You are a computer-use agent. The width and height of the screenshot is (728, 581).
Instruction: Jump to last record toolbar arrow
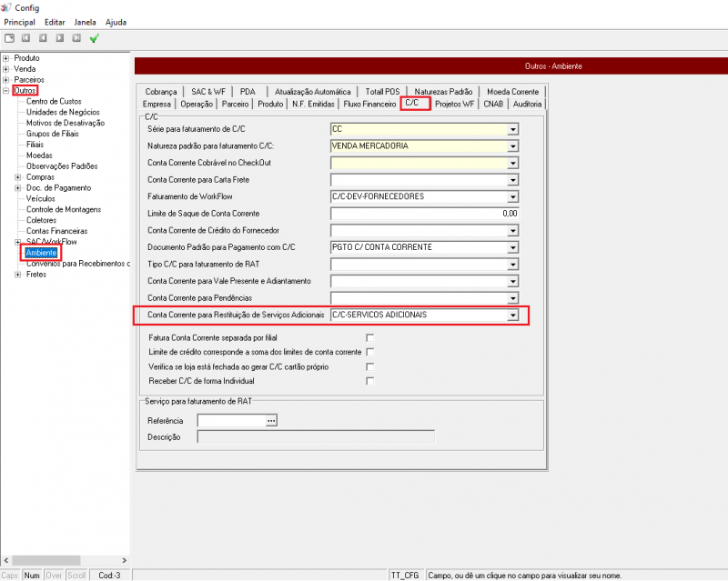(76, 38)
